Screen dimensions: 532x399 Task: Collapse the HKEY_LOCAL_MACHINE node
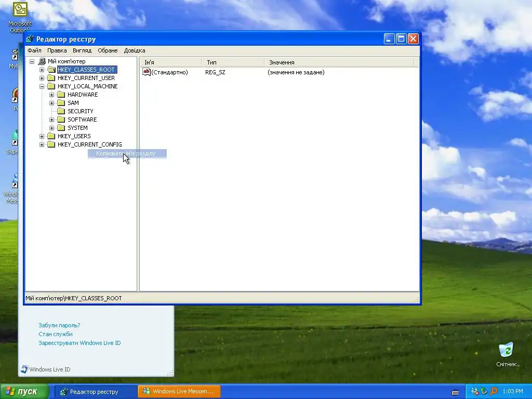[42, 87]
